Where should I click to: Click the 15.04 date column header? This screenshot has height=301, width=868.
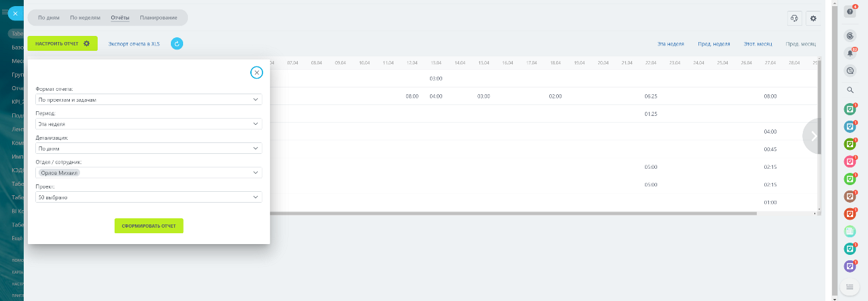click(484, 62)
